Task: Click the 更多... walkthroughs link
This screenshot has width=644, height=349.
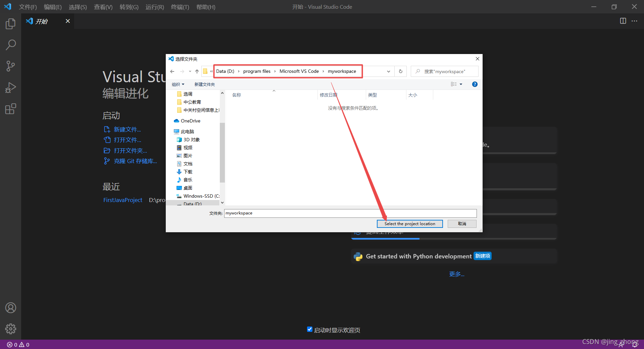Action: coord(457,274)
